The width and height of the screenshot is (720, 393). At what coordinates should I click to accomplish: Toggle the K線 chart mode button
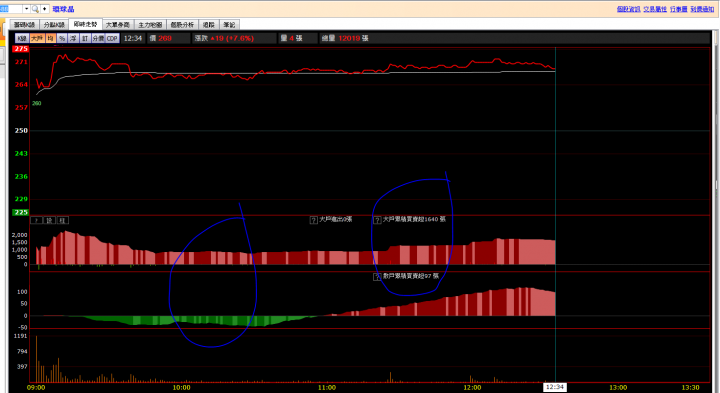point(22,39)
